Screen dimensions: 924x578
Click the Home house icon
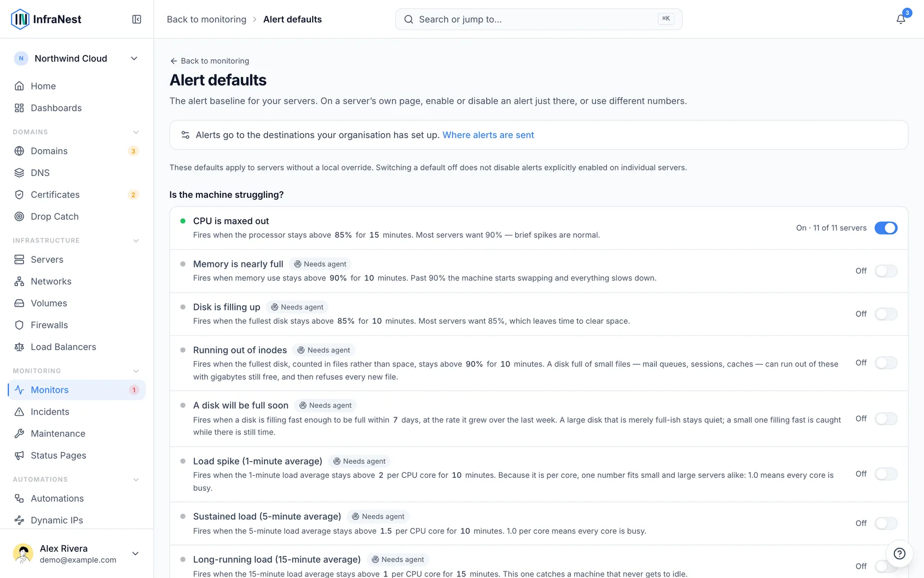click(19, 86)
